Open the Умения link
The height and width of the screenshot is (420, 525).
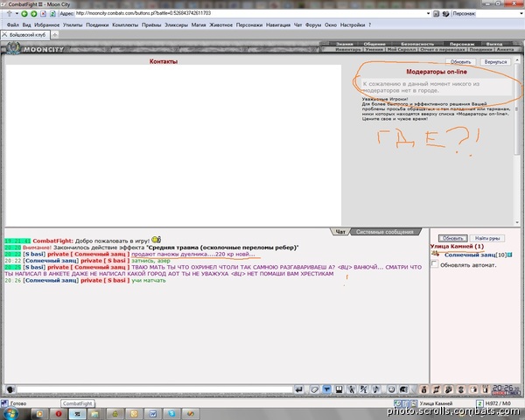pyautogui.click(x=374, y=49)
